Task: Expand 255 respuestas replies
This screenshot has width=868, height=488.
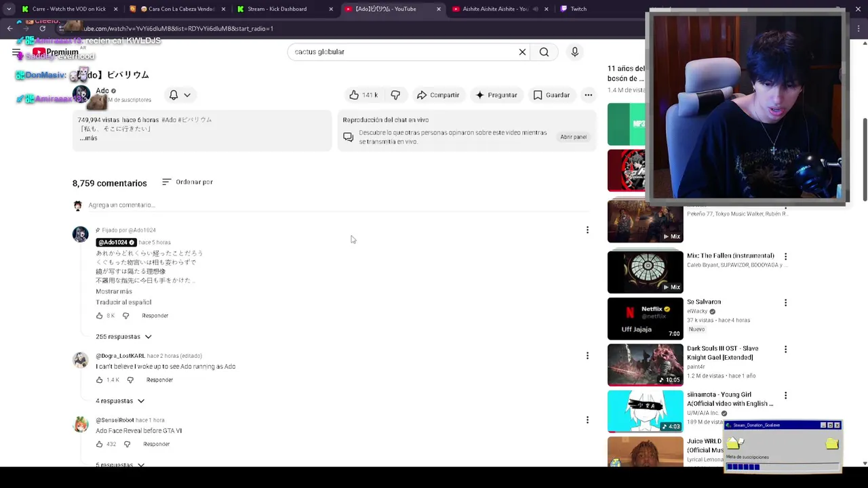Action: (123, 337)
